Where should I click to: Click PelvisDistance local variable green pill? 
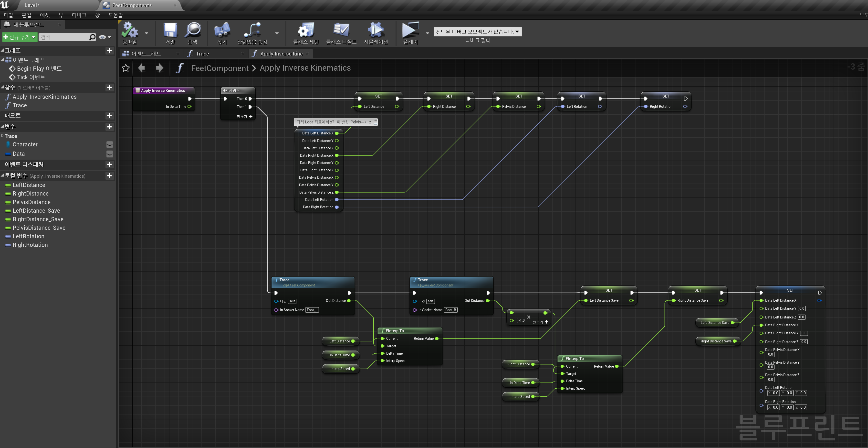pyautogui.click(x=8, y=202)
